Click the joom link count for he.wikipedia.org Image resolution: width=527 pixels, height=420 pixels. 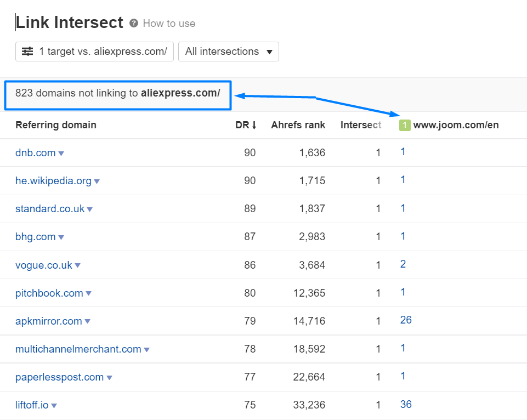pyautogui.click(x=403, y=180)
